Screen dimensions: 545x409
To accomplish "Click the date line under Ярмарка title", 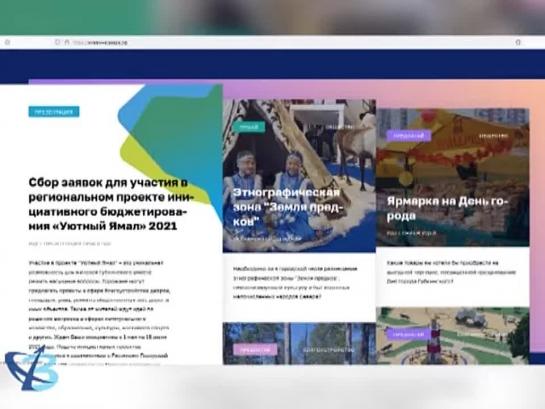I will (411, 233).
